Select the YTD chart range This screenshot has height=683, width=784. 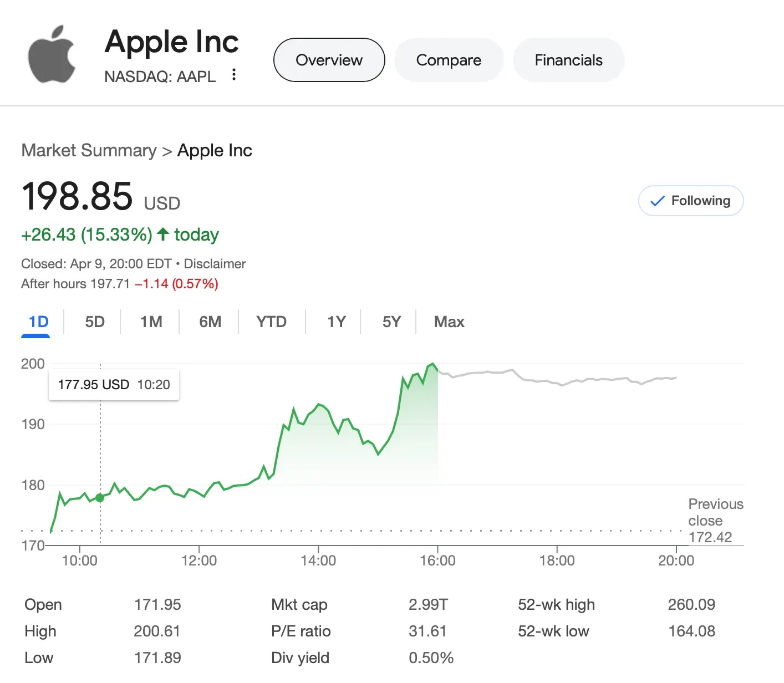click(x=271, y=322)
